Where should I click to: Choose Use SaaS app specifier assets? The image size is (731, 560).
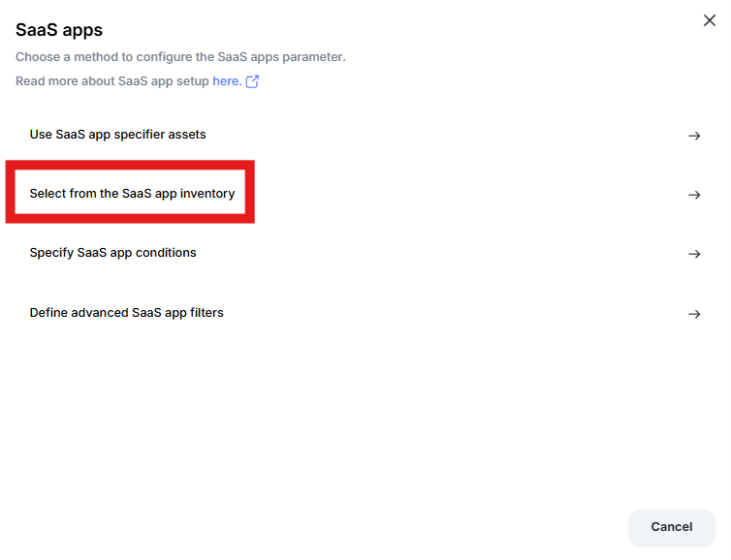117,135
